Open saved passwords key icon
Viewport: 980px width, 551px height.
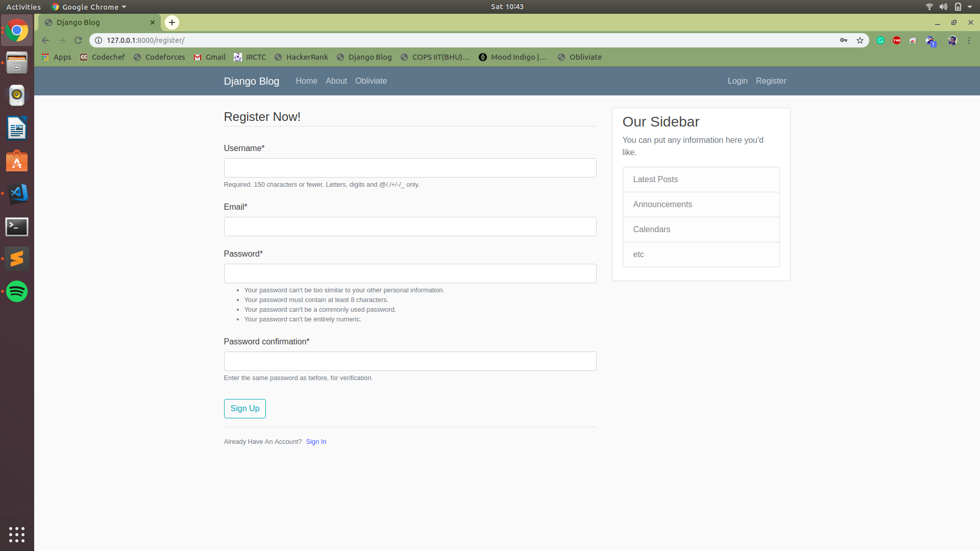[x=844, y=40]
